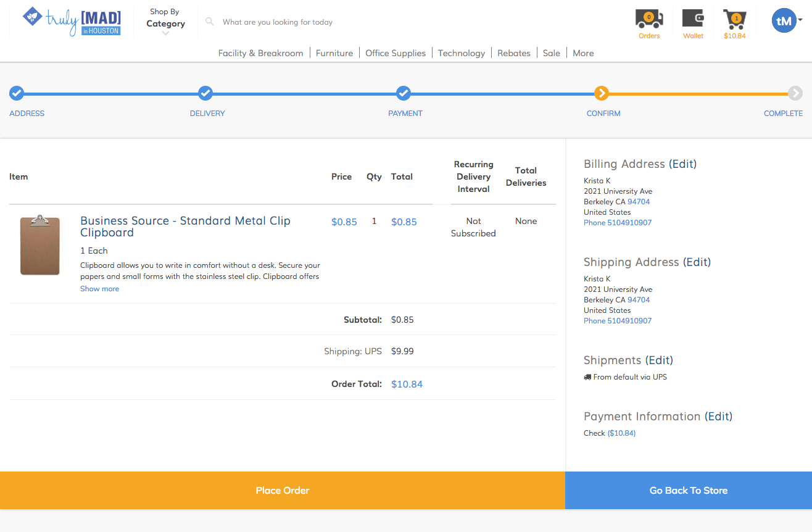Click the Confirm step arrow marker
The width and height of the screenshot is (812, 532).
click(x=602, y=93)
